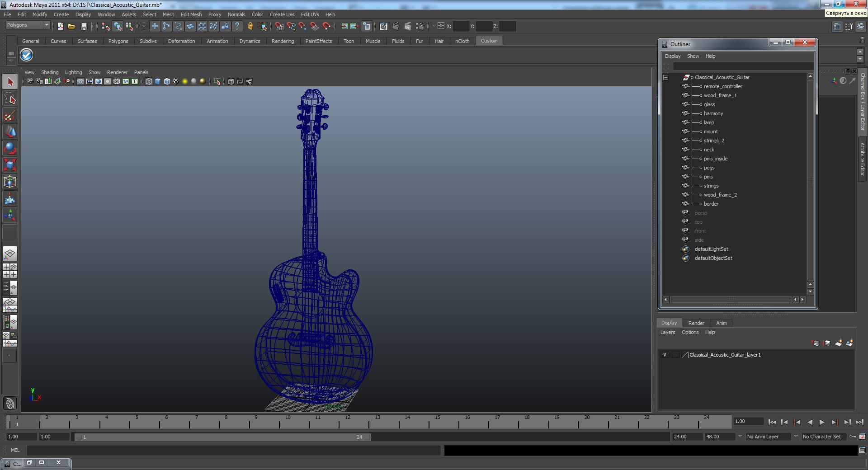Click the New Scene icon
Viewport: 868px width, 470px height.
coord(60,27)
